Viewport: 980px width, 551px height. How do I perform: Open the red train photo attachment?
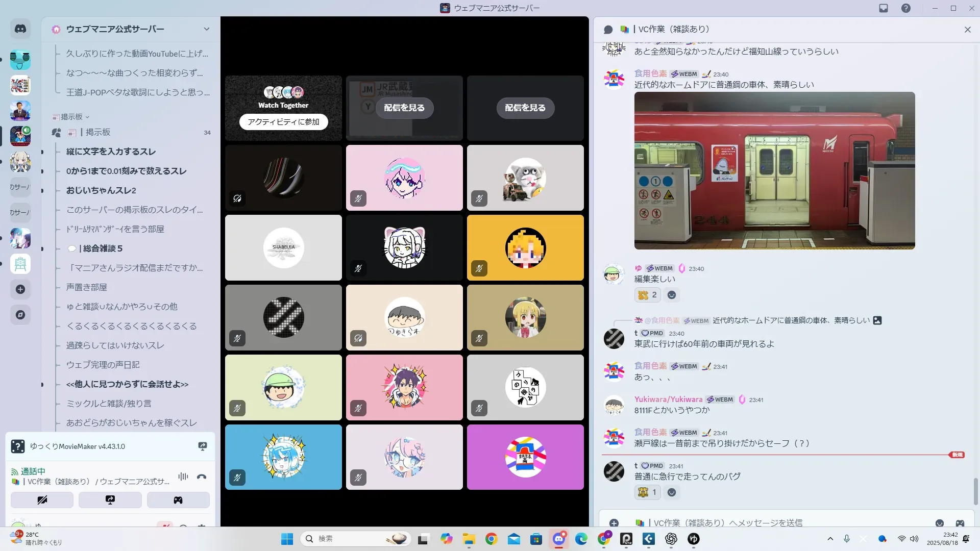point(774,170)
